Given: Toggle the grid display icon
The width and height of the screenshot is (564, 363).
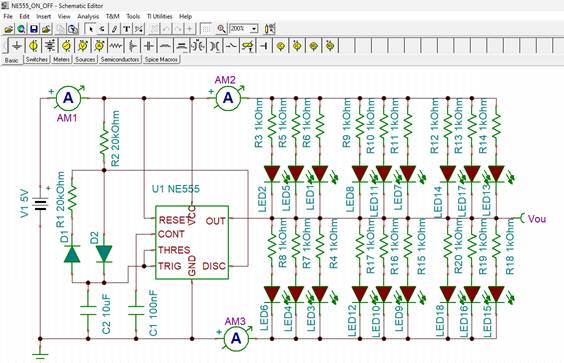Looking at the screenshot, I should pyautogui.click(x=206, y=29).
